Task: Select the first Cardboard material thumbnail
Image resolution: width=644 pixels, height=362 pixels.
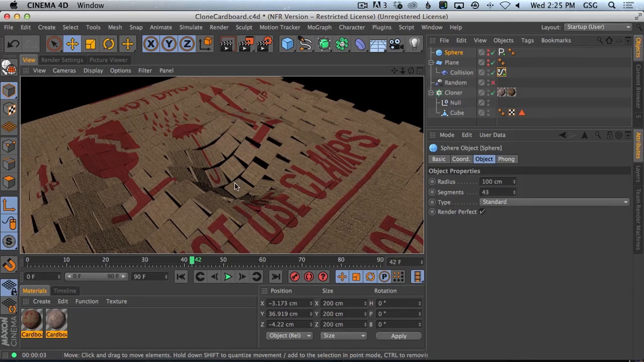Action: pos(32,320)
